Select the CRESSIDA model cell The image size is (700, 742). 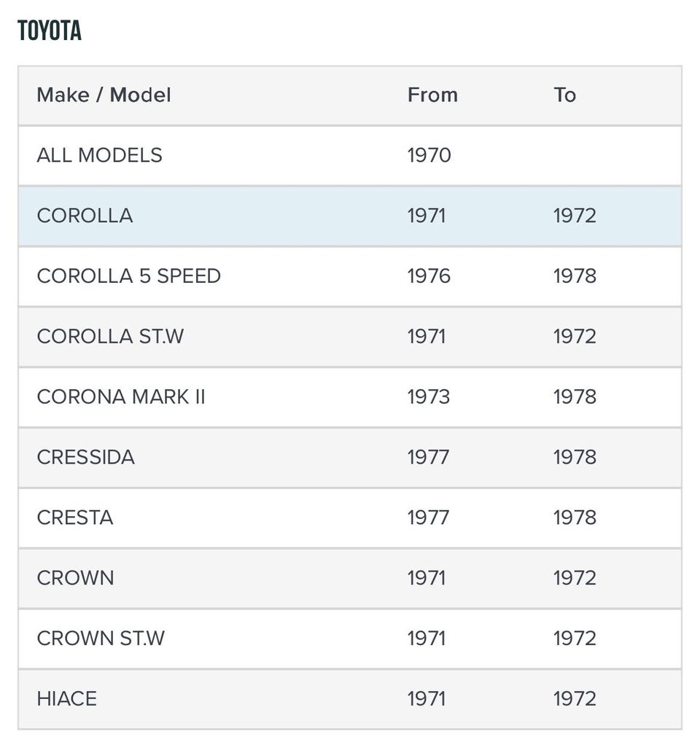tap(85, 458)
